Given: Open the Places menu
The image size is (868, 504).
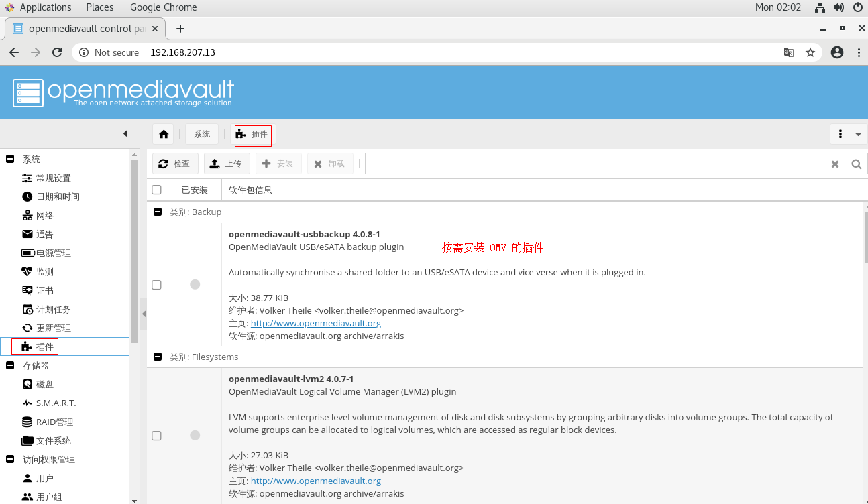Looking at the screenshot, I should click(100, 7).
